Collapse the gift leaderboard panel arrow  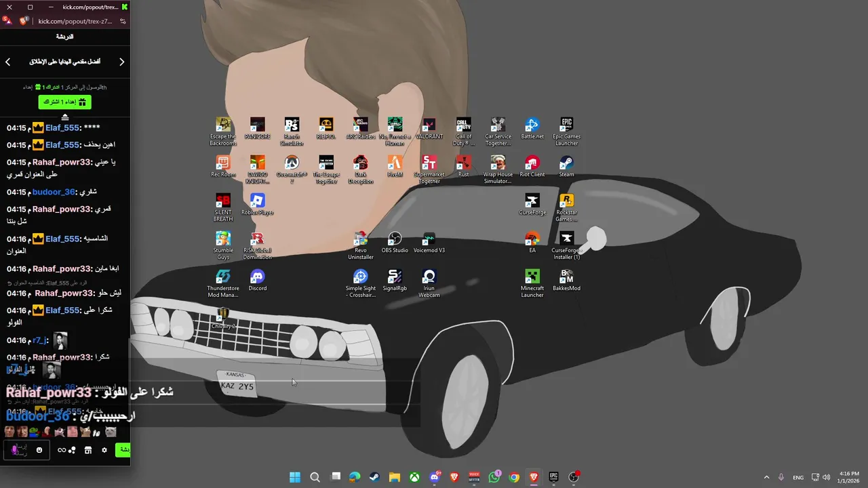coord(65,117)
